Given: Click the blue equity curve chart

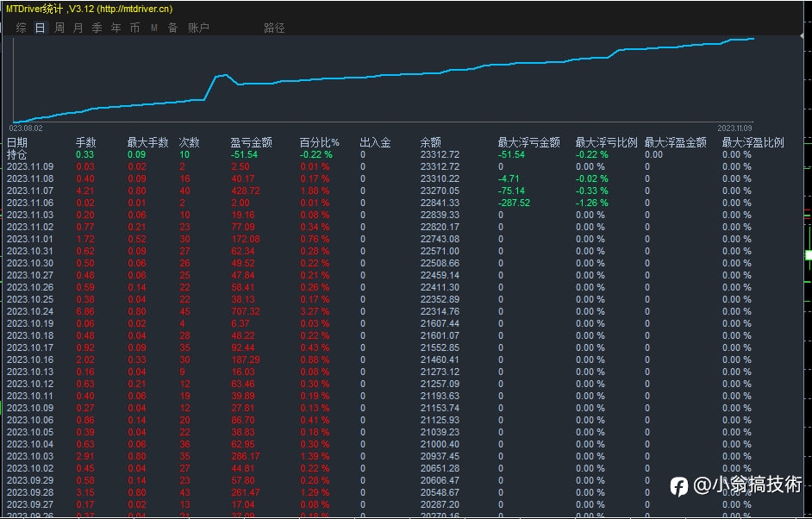Looking at the screenshot, I should (383, 80).
